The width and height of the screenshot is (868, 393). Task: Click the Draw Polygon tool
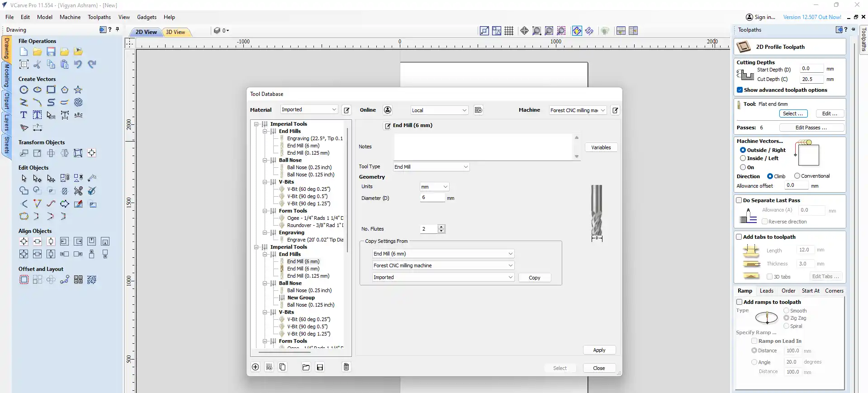tap(64, 90)
